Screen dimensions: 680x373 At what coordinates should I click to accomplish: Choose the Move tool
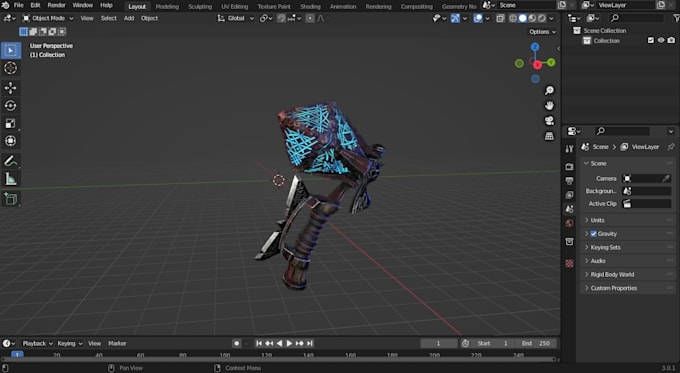(10, 88)
